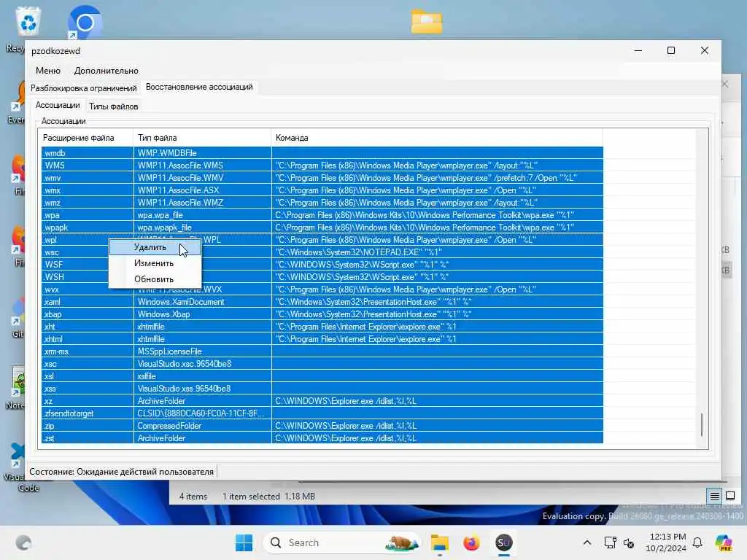Click the widgets icon at taskbar left
747x560 pixels.
tap(23, 542)
